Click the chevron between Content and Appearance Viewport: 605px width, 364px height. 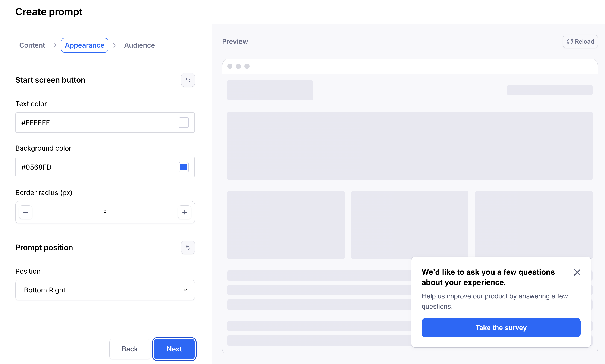coord(55,45)
